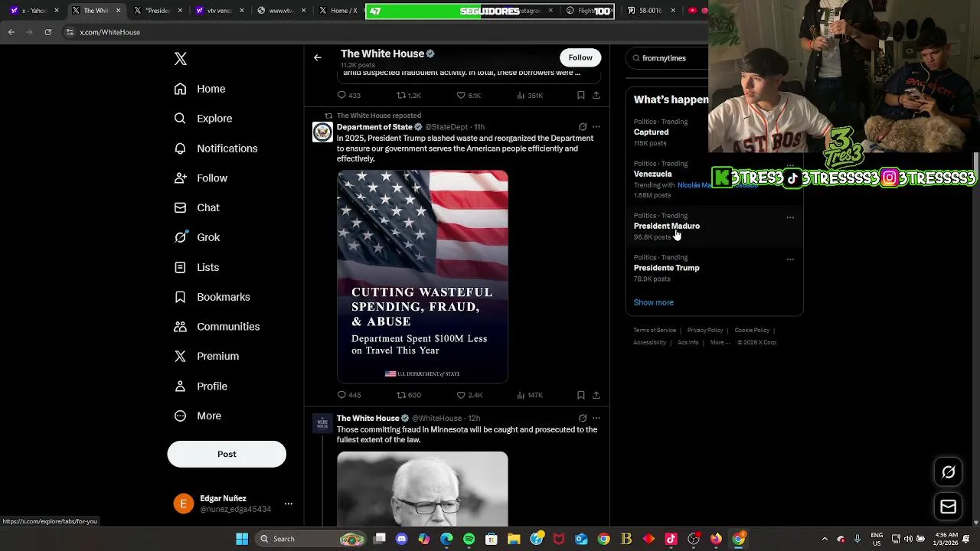Bookmark the post with 351K views
The image size is (980, 551).
581,95
